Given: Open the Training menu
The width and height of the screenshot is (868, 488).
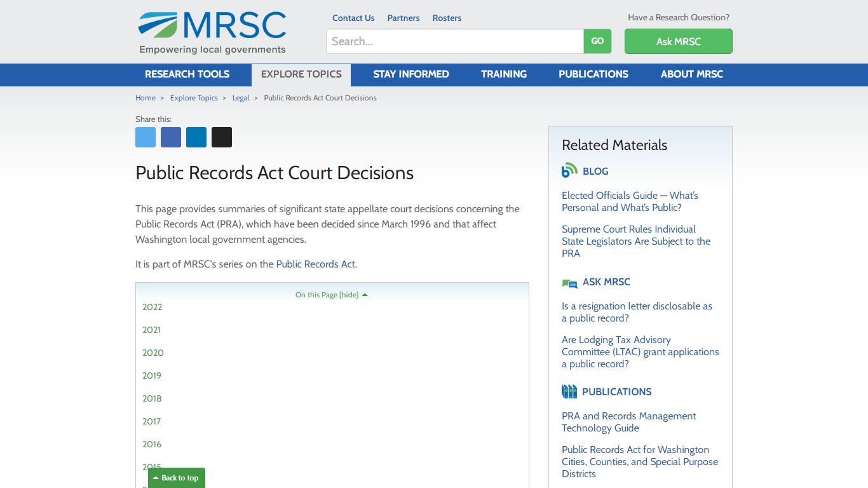Looking at the screenshot, I should [504, 74].
